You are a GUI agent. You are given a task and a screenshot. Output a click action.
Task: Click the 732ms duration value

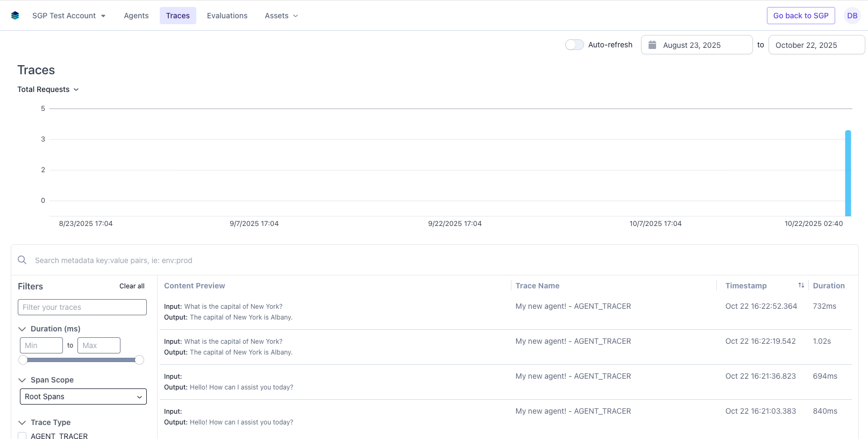click(824, 306)
